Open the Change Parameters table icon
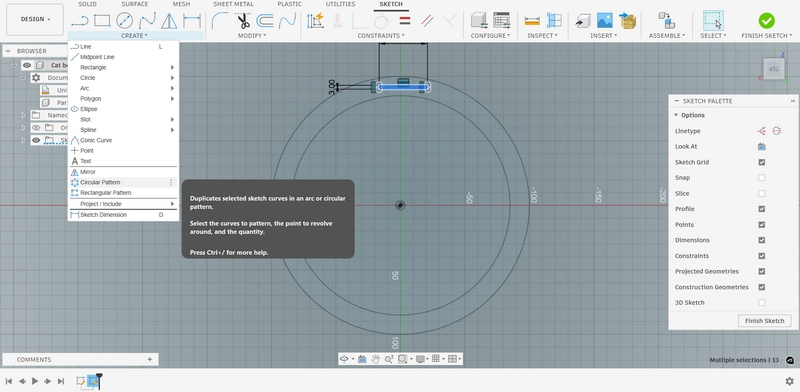The height and width of the screenshot is (392, 800). 502,20
